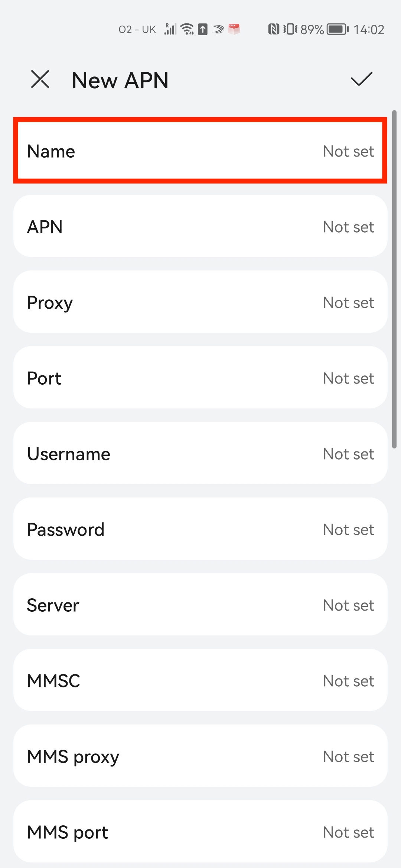Tap the NFC indicator in status bar
The image size is (401, 868).
pyautogui.click(x=274, y=29)
